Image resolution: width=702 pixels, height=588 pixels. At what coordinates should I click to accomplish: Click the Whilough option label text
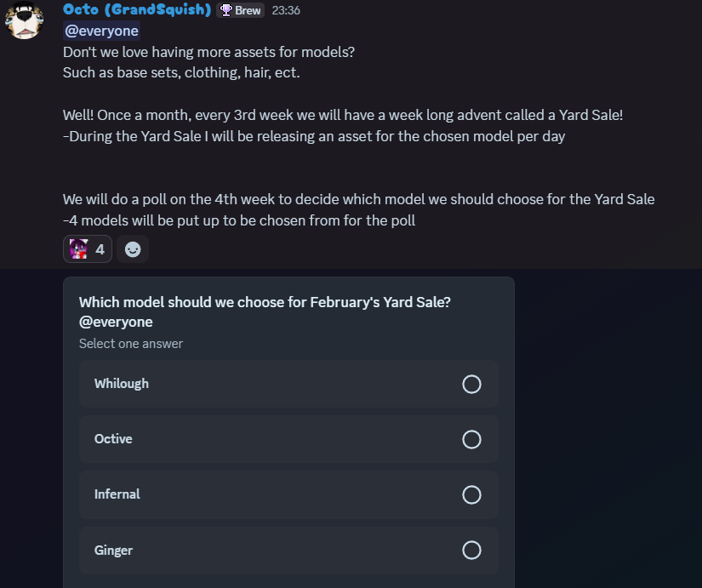(121, 384)
